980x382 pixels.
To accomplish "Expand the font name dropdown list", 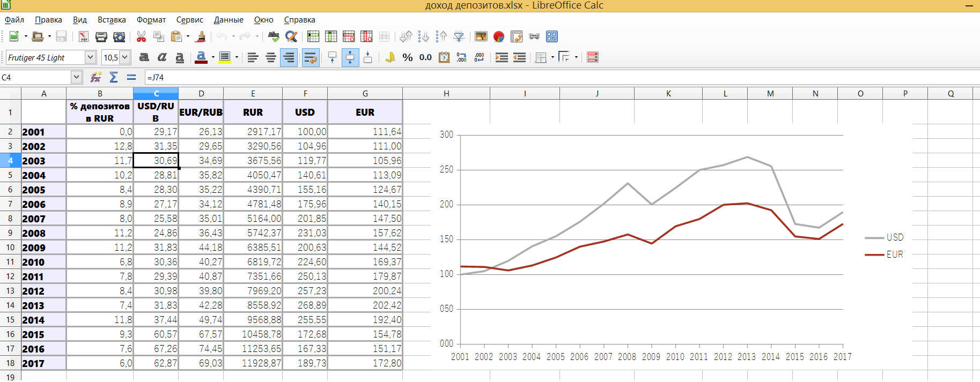I will 91,57.
